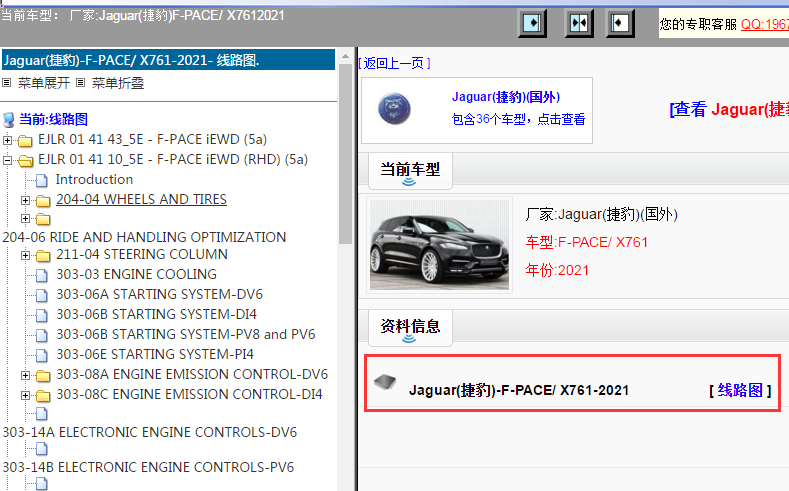
Task: Click Jaguar(捷豹)-F-PACE/ X761-2021 info row title
Action: point(519,390)
